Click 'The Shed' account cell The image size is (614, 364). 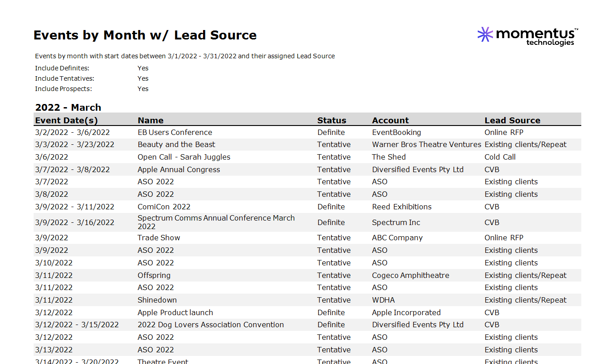(389, 157)
